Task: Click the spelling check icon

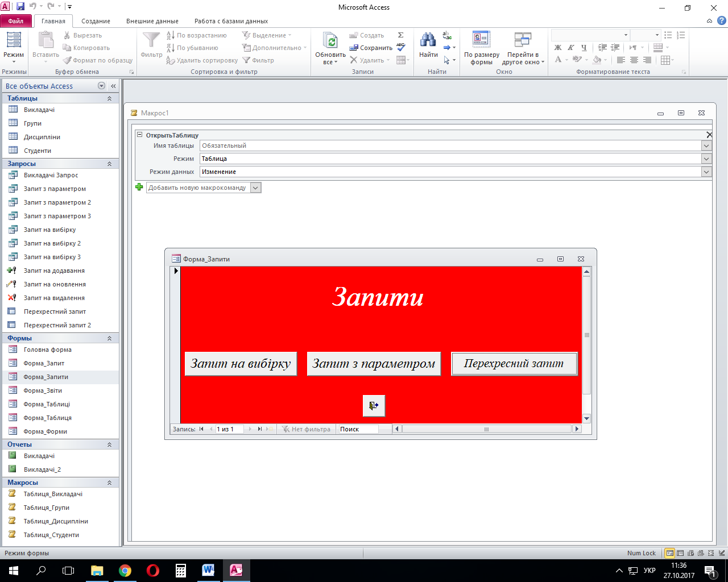Action: coord(401,47)
